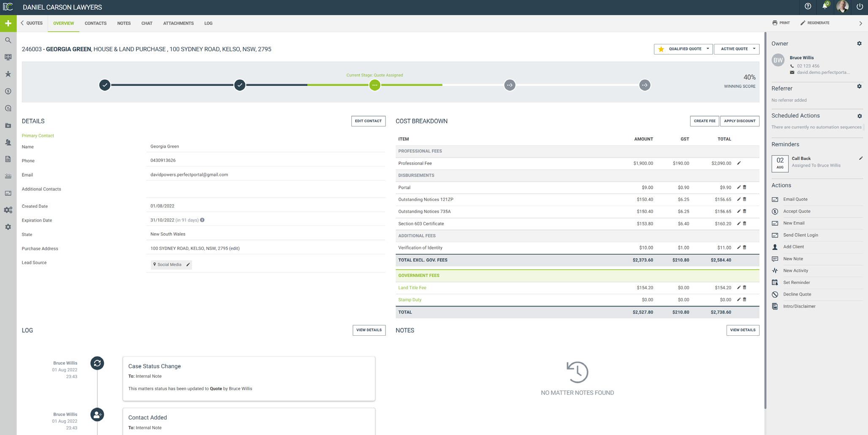
Task: Open notifications bell icon
Action: tap(825, 6)
